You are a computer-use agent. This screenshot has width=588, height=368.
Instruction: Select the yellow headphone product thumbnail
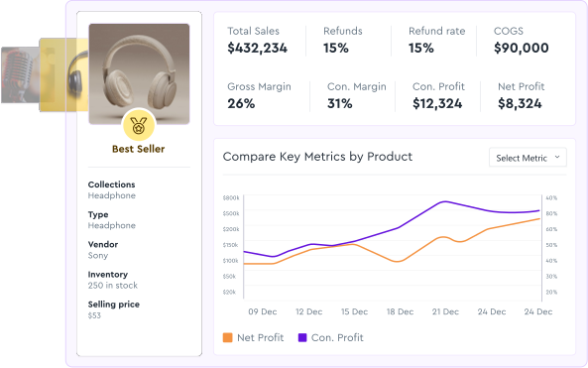[63, 74]
